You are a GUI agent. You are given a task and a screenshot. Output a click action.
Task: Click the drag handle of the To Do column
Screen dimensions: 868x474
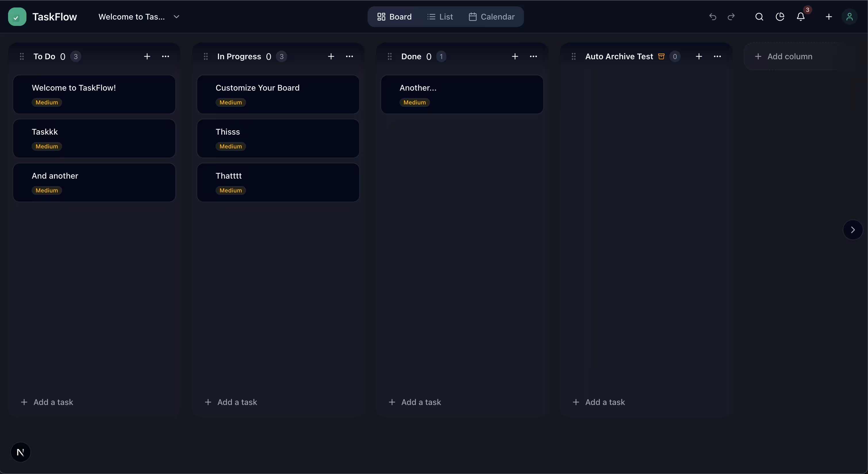pyautogui.click(x=22, y=56)
